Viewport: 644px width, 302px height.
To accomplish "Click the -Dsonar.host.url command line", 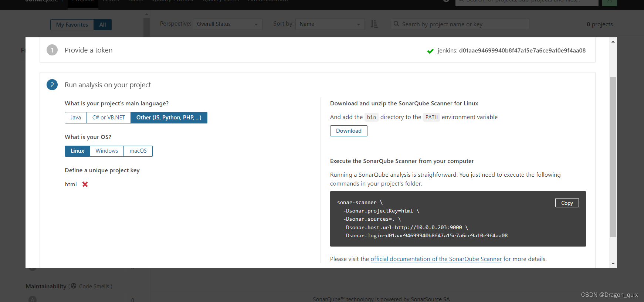I will [x=406, y=227].
